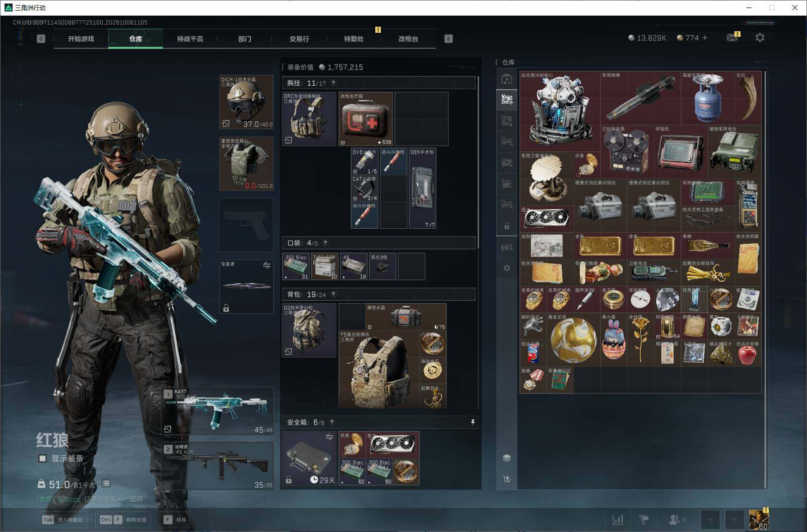Click the flag icon in bottom bar

point(644,519)
